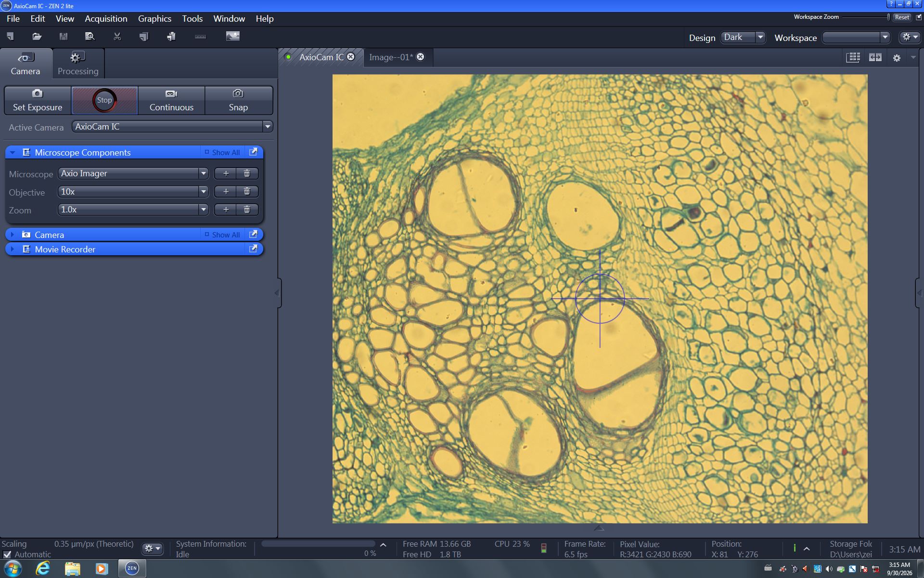The height and width of the screenshot is (578, 924).
Task: Click the Save disk icon
Action: (63, 37)
